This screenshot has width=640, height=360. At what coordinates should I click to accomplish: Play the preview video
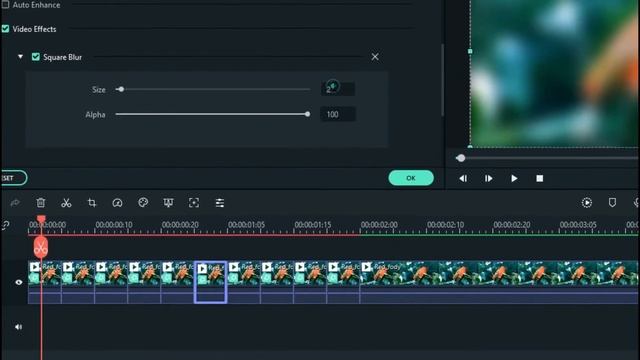[x=514, y=178]
